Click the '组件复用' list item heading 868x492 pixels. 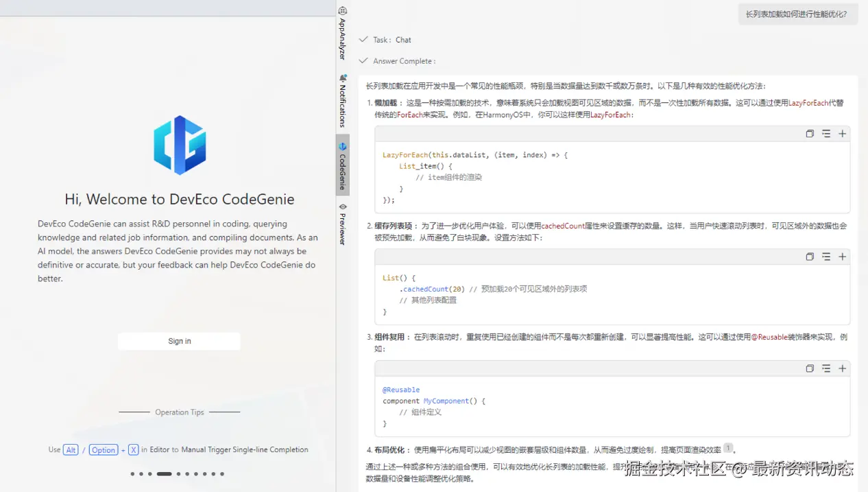(x=390, y=338)
